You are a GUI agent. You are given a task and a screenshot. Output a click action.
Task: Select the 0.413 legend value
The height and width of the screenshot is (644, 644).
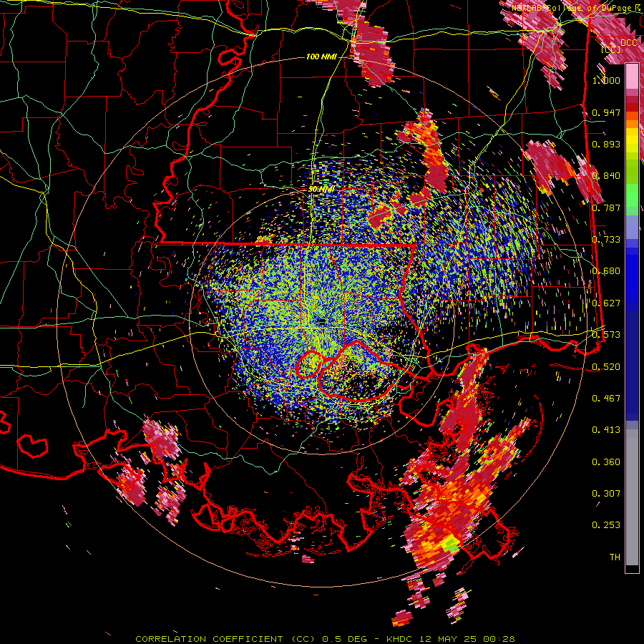click(606, 430)
